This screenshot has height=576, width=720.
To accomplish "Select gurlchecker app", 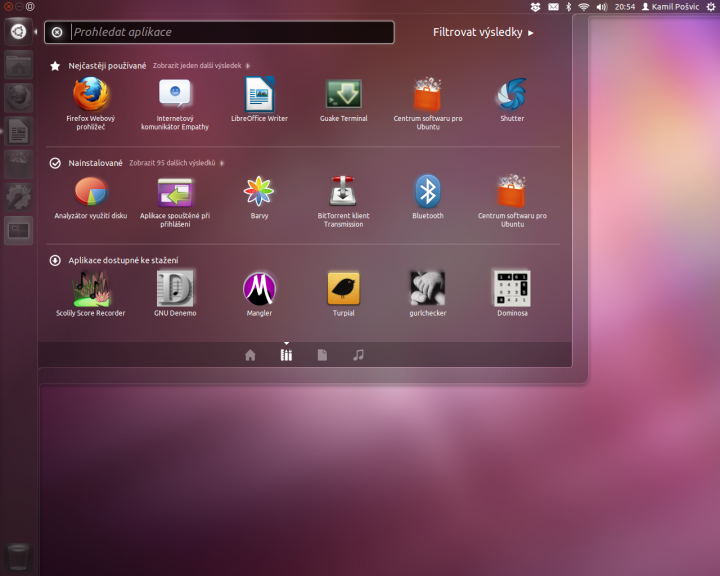I will (x=428, y=294).
